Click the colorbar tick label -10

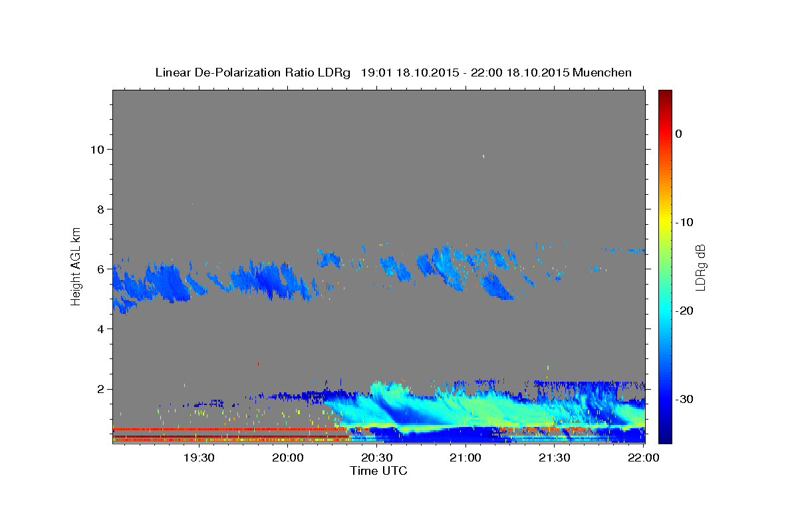pos(685,222)
